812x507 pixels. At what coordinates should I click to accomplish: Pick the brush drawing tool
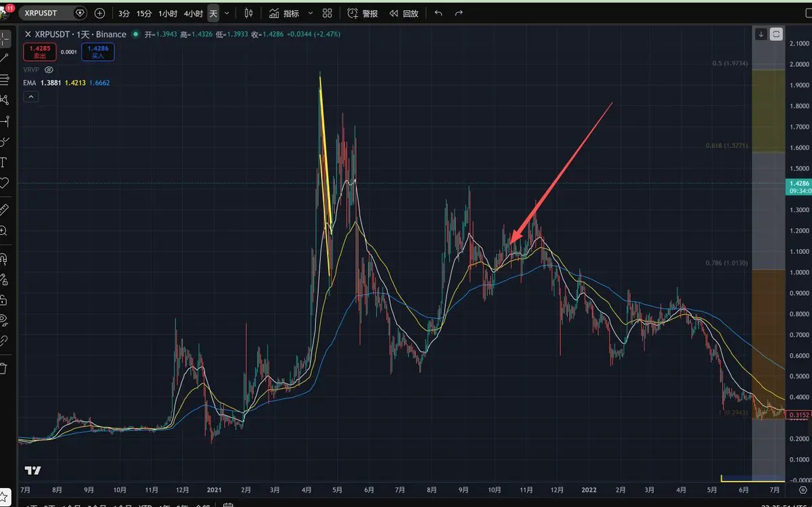pos(3,141)
